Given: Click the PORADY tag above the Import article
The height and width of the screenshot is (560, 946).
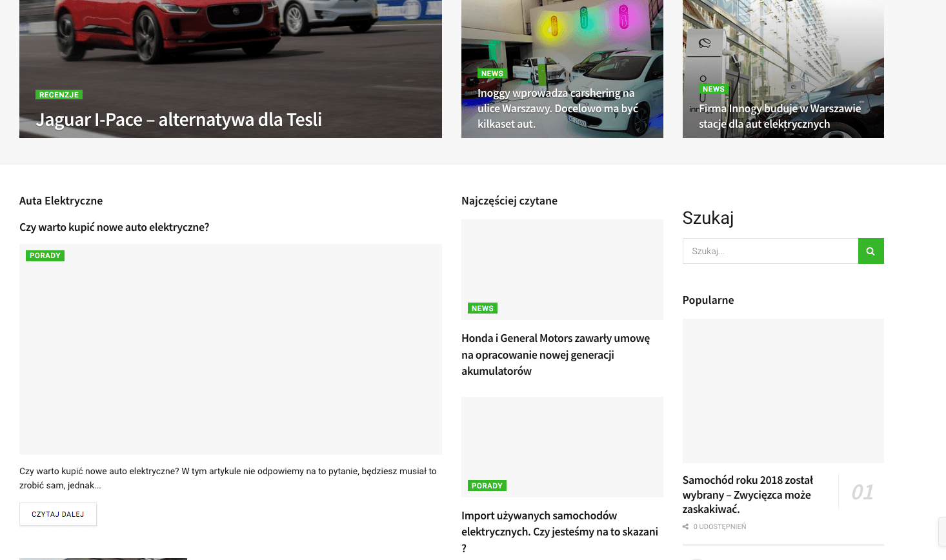Looking at the screenshot, I should [487, 486].
